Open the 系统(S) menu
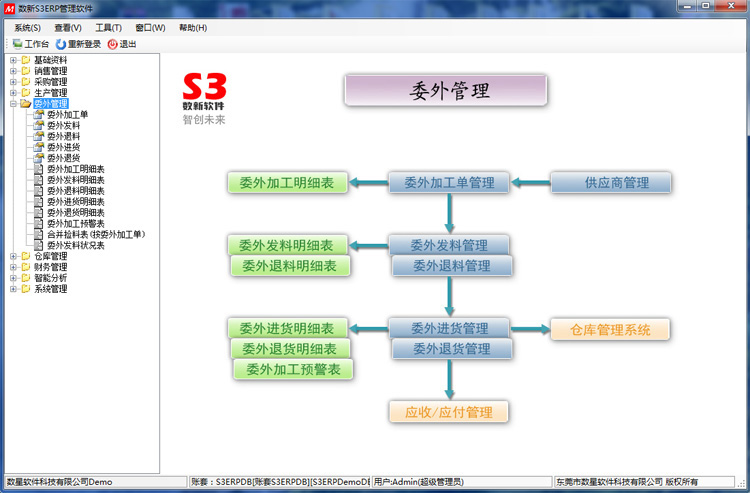 [x=27, y=28]
